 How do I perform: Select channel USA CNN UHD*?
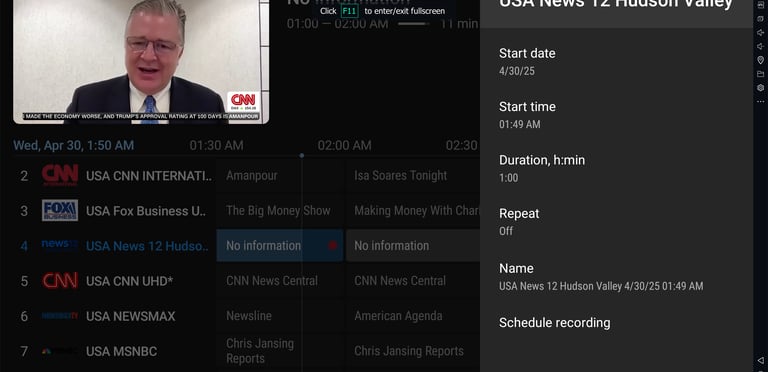tap(129, 281)
